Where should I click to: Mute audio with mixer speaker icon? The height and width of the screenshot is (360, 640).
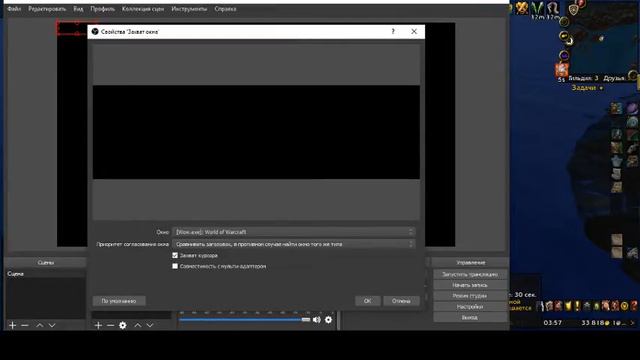(x=317, y=320)
